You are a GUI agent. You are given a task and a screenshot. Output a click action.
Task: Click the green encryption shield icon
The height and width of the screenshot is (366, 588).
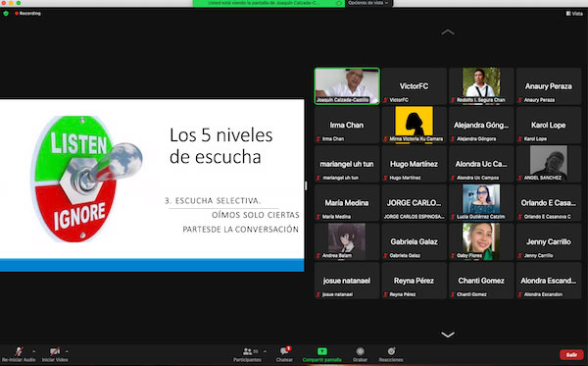click(6, 14)
